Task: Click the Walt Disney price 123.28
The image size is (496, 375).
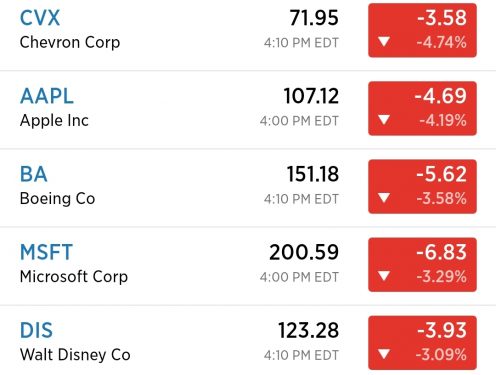Action: tap(308, 330)
